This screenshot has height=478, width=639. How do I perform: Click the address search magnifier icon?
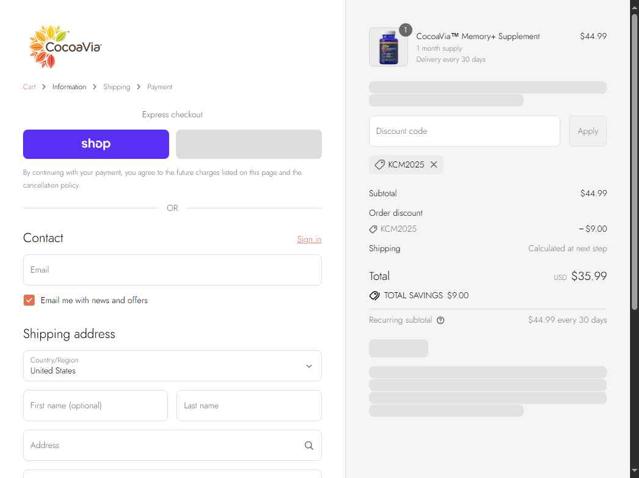coord(309,445)
